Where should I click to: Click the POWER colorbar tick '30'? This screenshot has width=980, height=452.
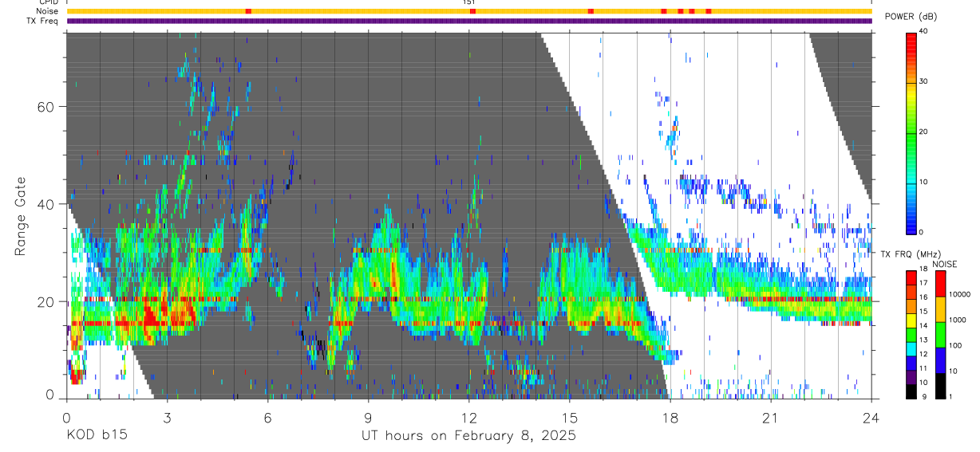[925, 81]
